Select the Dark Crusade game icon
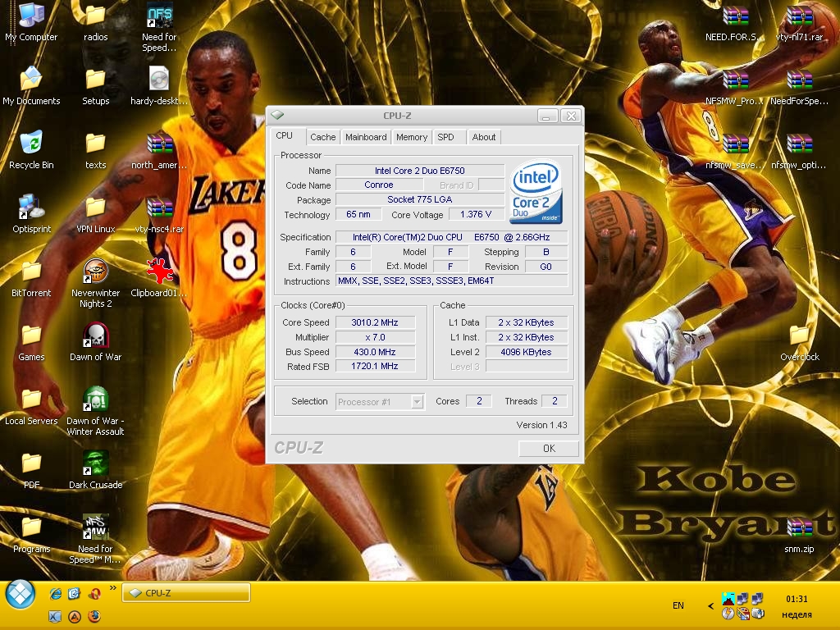 (x=95, y=463)
